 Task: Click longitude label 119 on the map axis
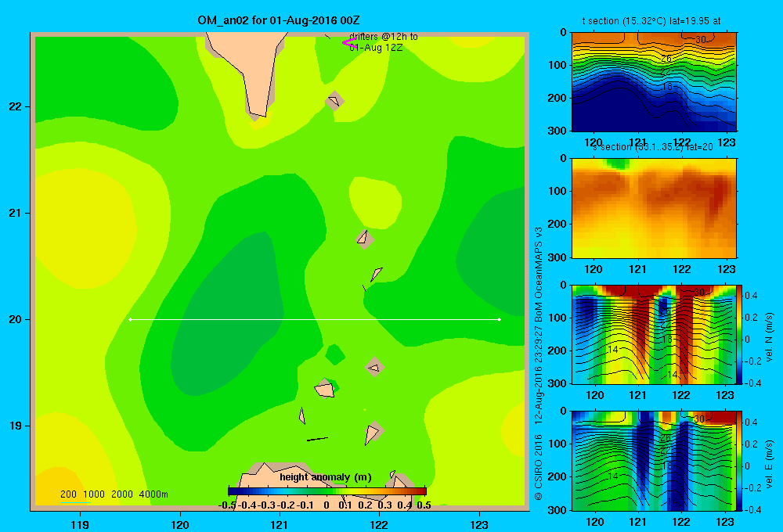(80, 524)
